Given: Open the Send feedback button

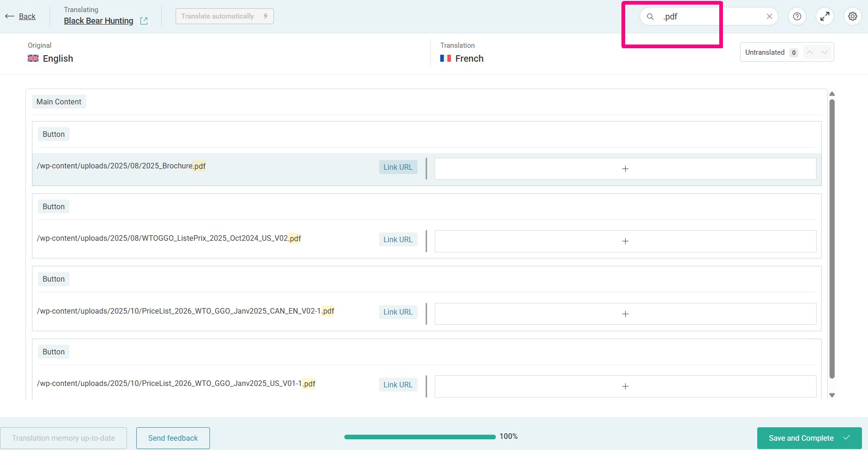Looking at the screenshot, I should (x=173, y=438).
